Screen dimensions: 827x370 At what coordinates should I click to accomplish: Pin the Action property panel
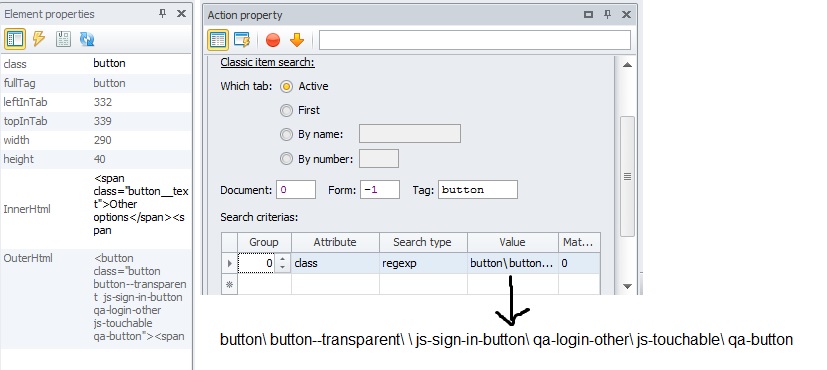[x=608, y=15]
